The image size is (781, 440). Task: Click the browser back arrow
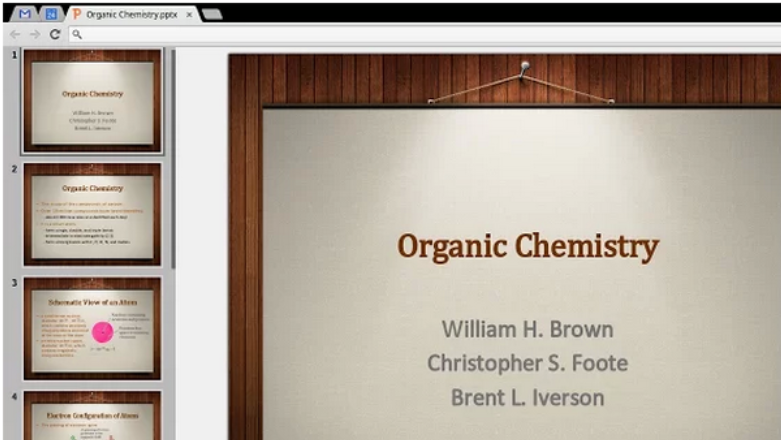click(x=15, y=34)
